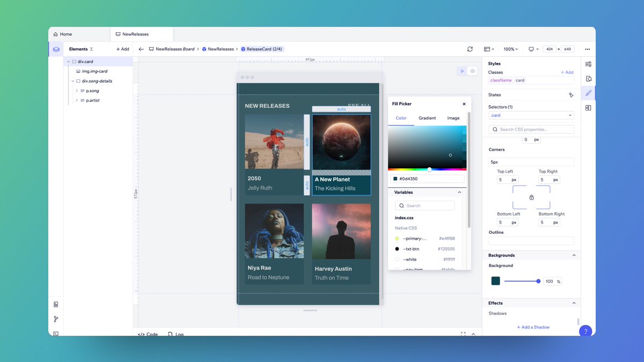Open the device viewport dropdown

[x=533, y=49]
